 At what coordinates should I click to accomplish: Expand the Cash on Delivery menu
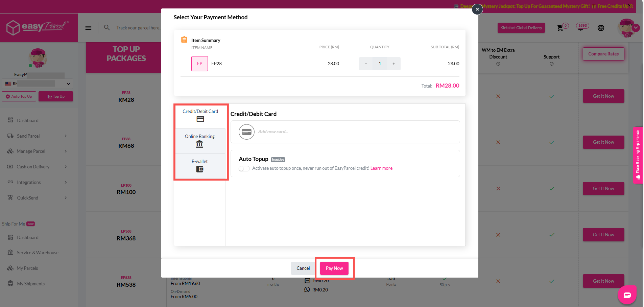37,167
